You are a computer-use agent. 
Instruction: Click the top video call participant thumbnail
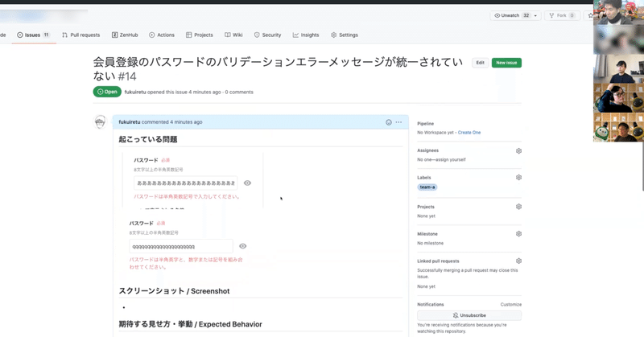coord(618,13)
